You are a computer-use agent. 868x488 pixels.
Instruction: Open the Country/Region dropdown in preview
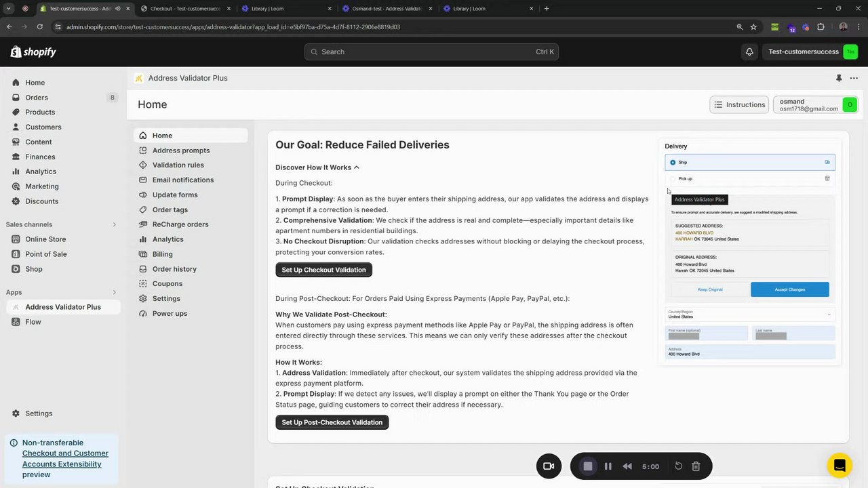point(750,314)
